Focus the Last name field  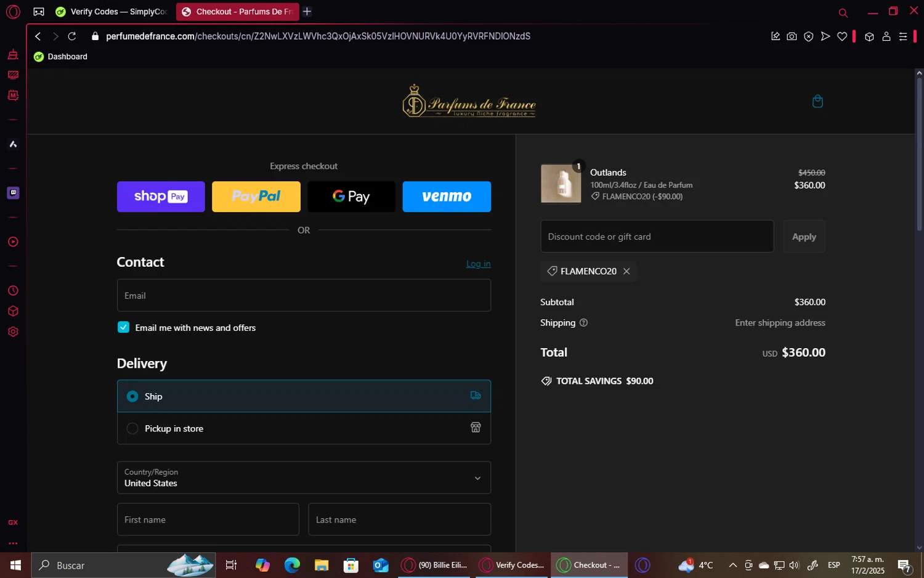click(x=399, y=519)
